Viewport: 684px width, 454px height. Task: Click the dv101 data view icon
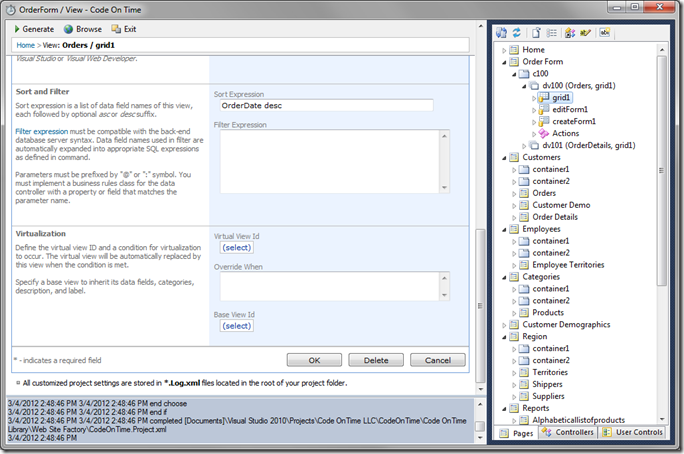534,145
